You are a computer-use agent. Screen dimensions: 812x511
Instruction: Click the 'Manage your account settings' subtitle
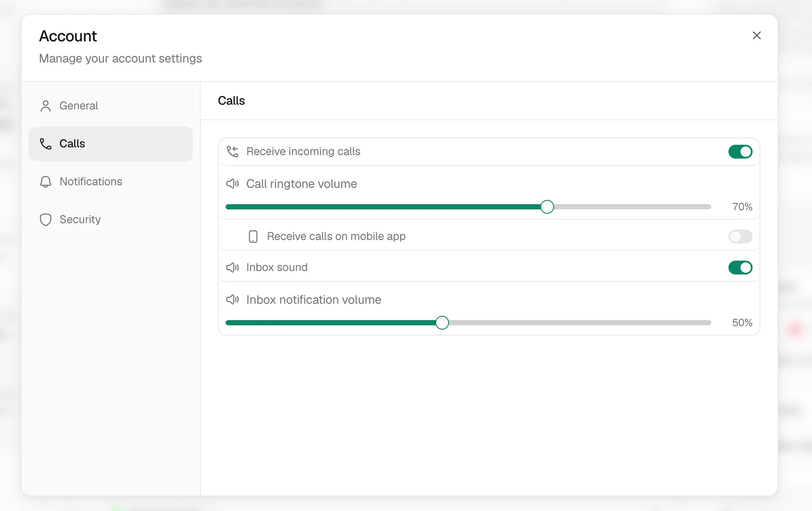point(120,58)
